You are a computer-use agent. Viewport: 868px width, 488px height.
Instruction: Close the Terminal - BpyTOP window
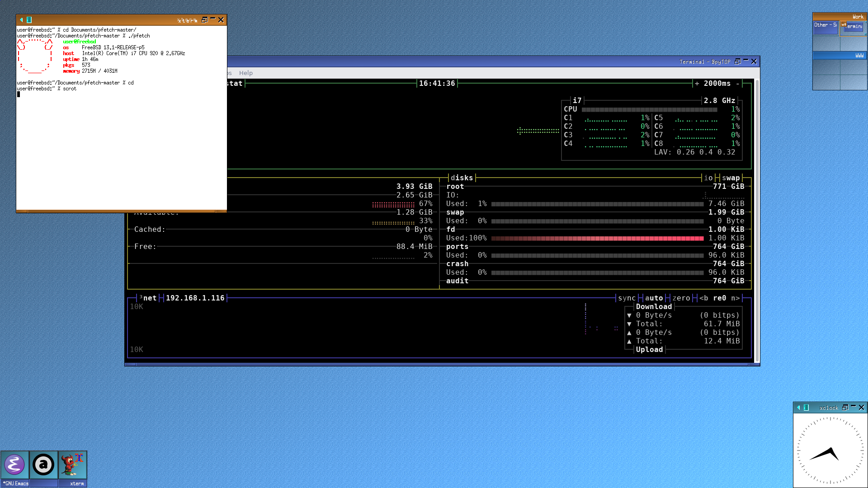(754, 61)
